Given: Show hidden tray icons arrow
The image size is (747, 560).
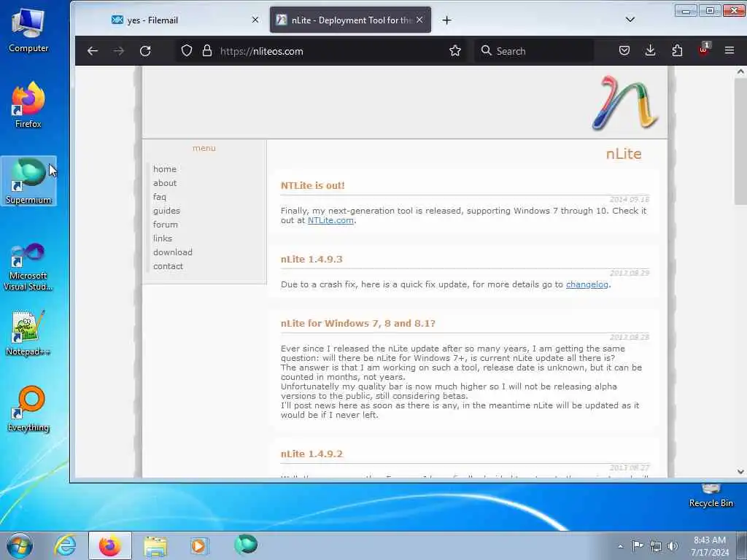Looking at the screenshot, I should (x=620, y=546).
